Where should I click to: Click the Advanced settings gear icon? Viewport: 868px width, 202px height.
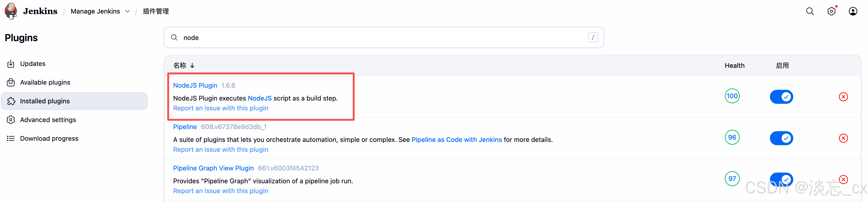(x=11, y=120)
